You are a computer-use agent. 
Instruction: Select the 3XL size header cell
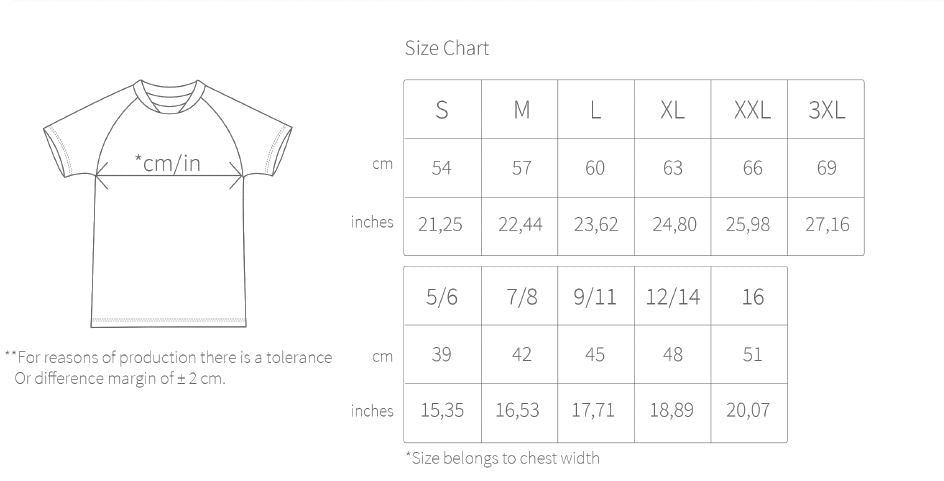[826, 110]
